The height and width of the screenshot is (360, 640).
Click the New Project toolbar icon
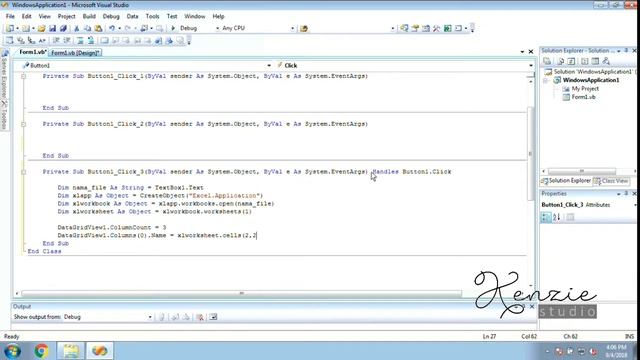[x=10, y=28]
